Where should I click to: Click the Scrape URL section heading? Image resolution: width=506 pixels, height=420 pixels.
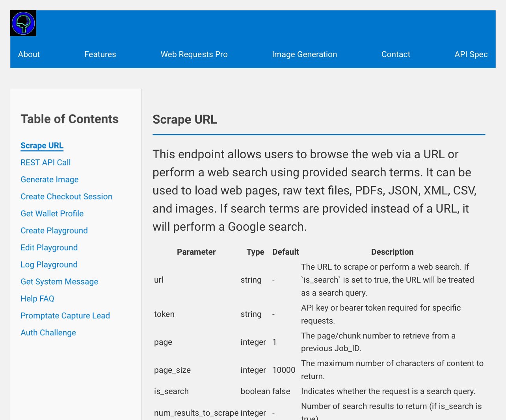click(185, 119)
